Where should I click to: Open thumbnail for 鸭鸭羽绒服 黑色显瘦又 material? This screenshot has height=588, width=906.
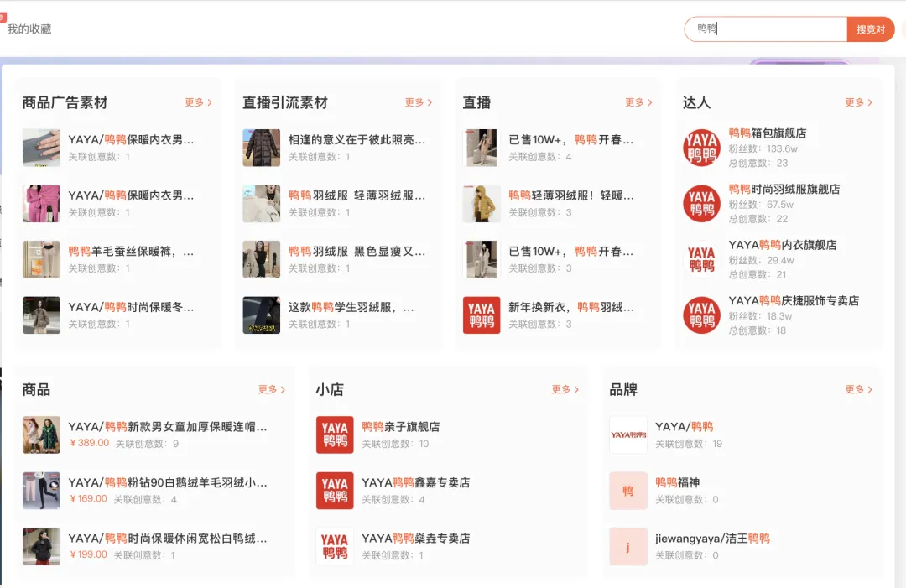261,259
